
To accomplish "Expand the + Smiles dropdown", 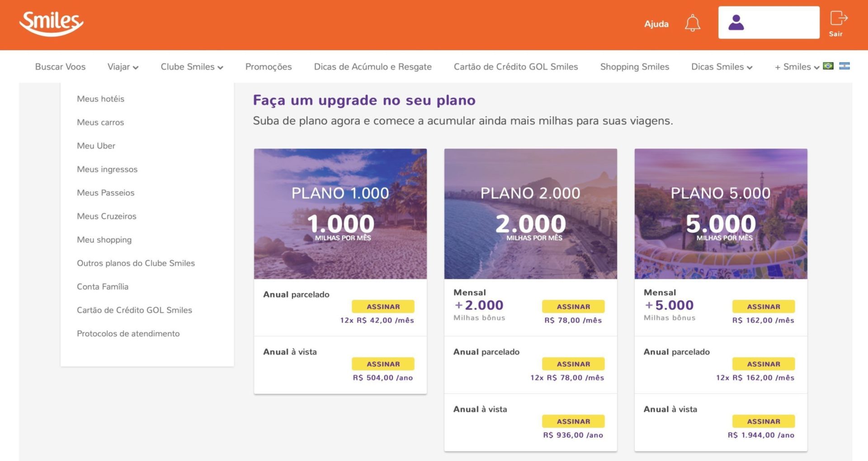I will point(797,67).
